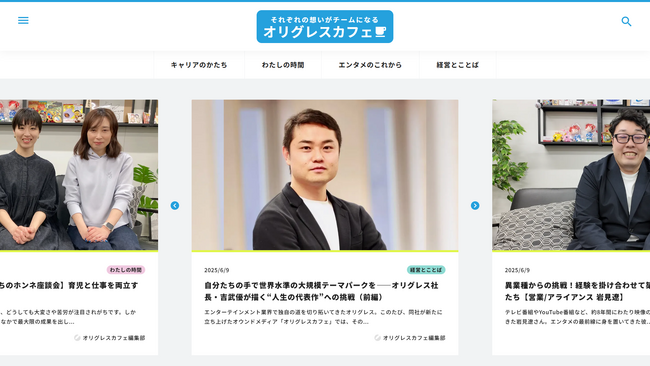Image resolution: width=650 pixels, height=366 pixels.
Task: Select 経営とことば navigation item
Action: (458, 65)
